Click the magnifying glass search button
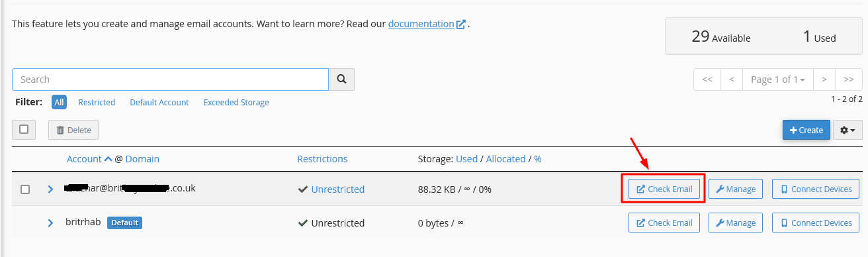The image size is (868, 257). click(x=341, y=79)
